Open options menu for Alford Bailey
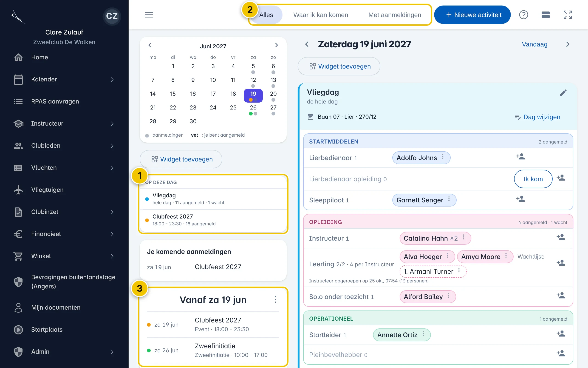Viewport: 588px width, 368px height. click(x=449, y=296)
